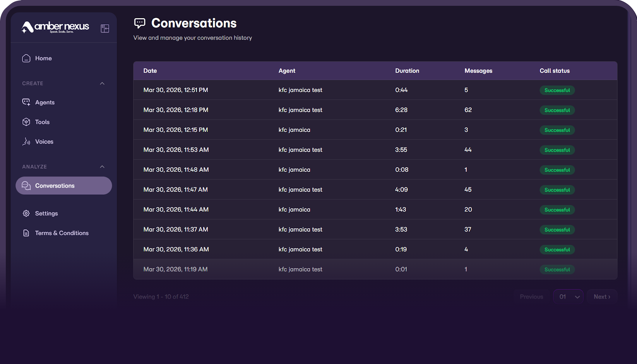
Task: Collapse the ANALYZE section chevron
Action: click(102, 167)
